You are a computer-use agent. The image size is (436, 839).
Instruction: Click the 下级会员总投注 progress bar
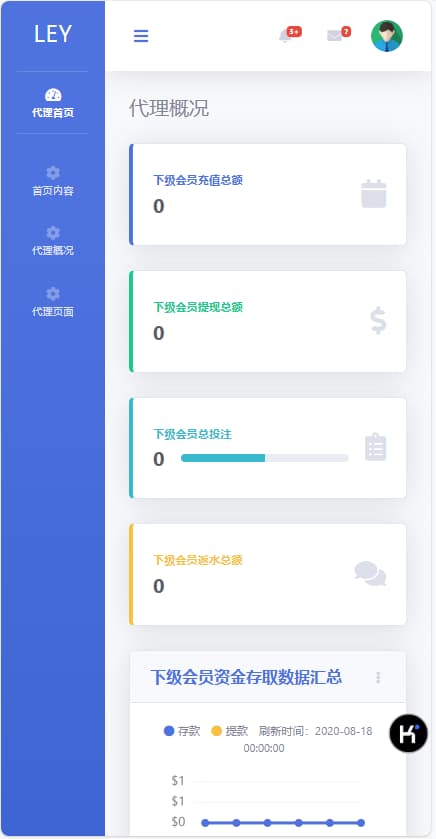(265, 458)
